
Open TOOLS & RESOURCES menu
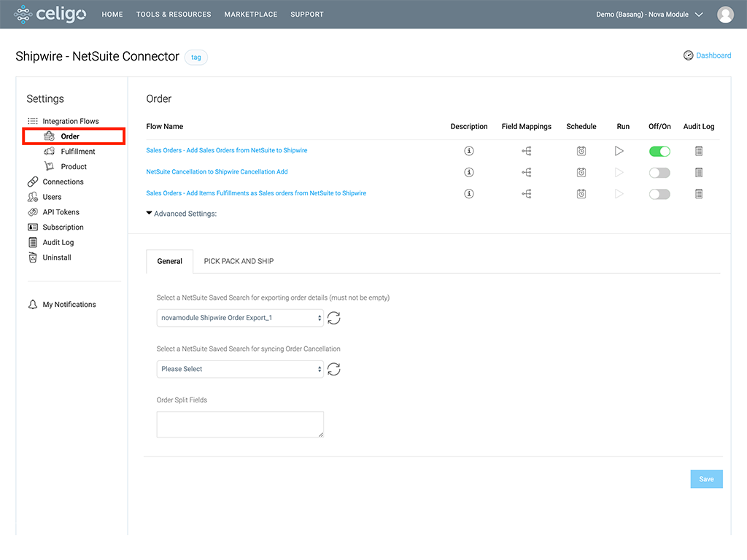pyautogui.click(x=174, y=15)
